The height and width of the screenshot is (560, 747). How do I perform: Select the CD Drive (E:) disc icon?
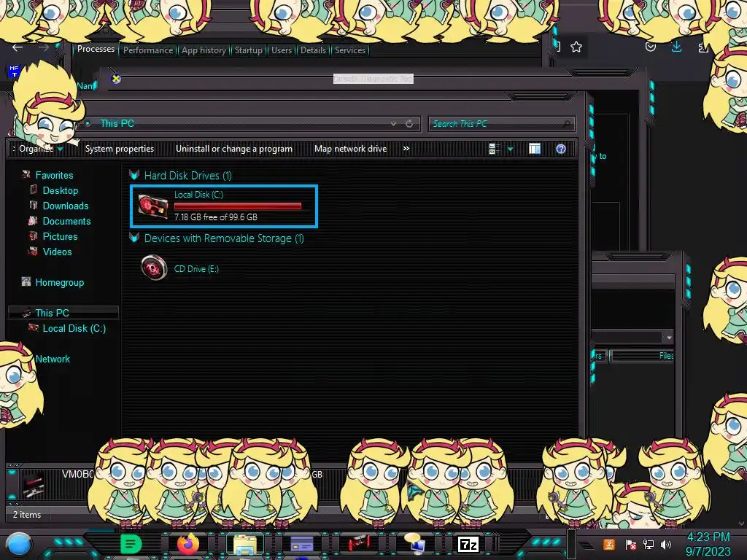pyautogui.click(x=154, y=268)
